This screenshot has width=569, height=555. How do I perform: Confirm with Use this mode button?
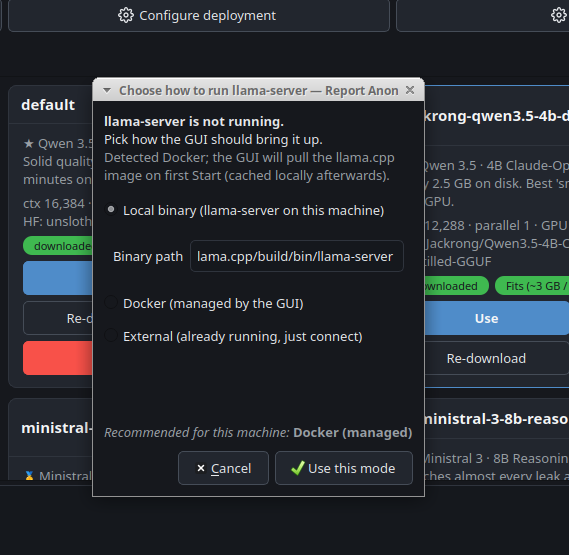pos(344,468)
